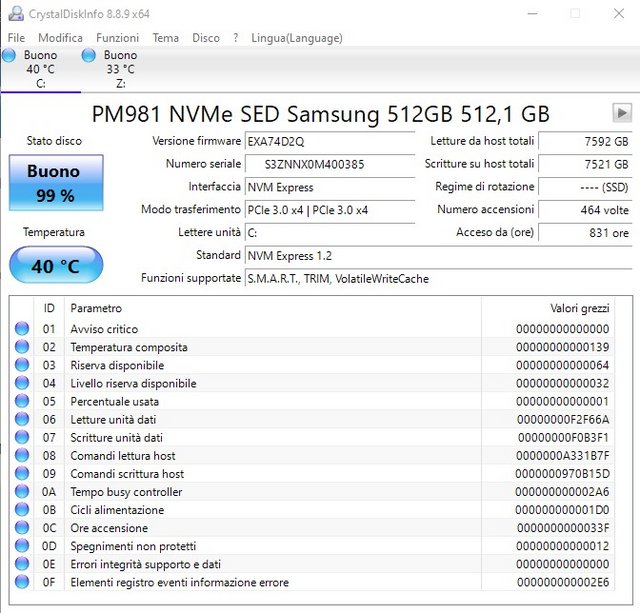Click the Interfaccia field NVM Express
This screenshot has height=613, width=640.
point(330,187)
